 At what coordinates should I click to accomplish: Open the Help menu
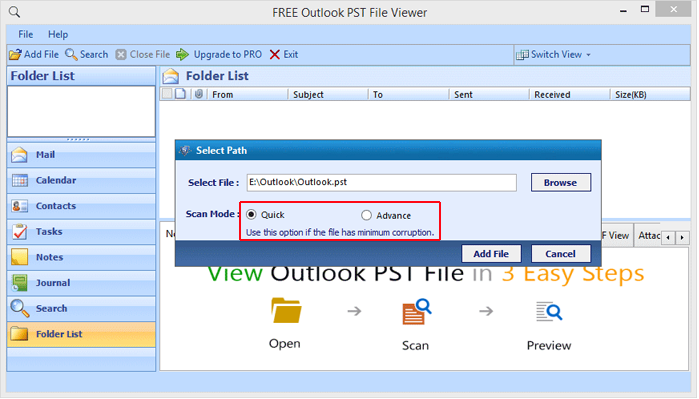pos(58,34)
